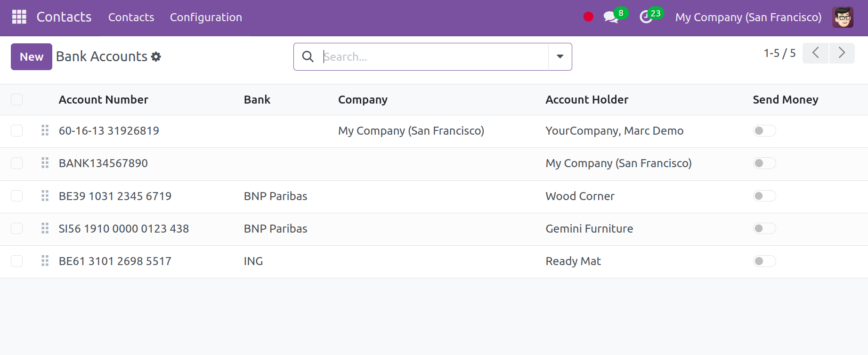Image resolution: width=868 pixels, height=355 pixels.
Task: Click holder Gemini Furniture
Action: pos(589,229)
